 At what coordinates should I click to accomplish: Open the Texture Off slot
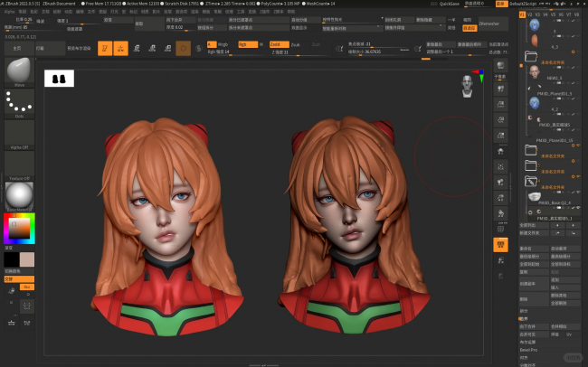click(x=19, y=165)
